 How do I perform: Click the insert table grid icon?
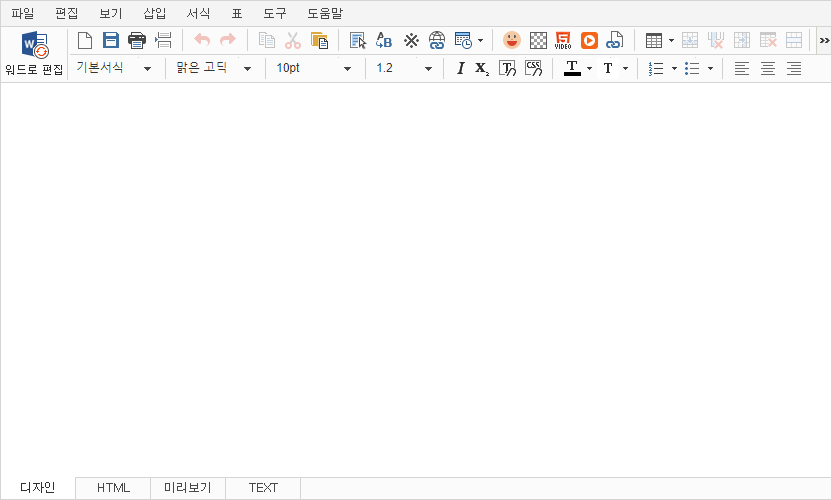click(x=654, y=40)
